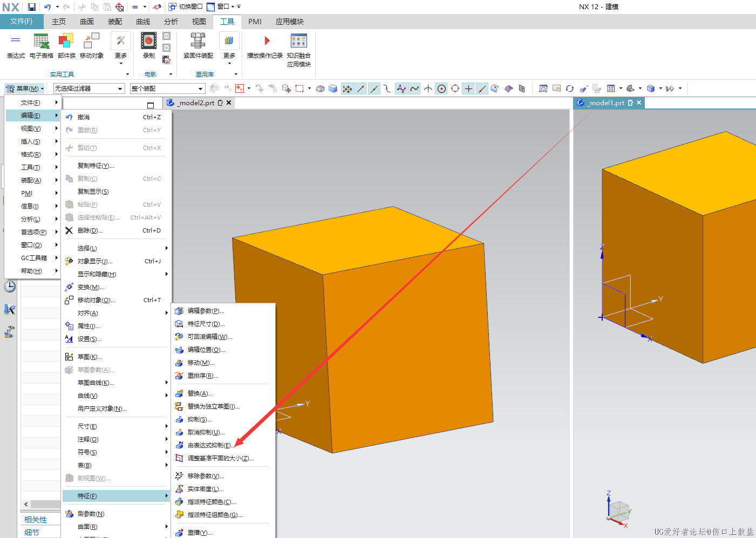Open 视图(V) in the main menu
This screenshot has height=538, width=756.
click(x=33, y=128)
